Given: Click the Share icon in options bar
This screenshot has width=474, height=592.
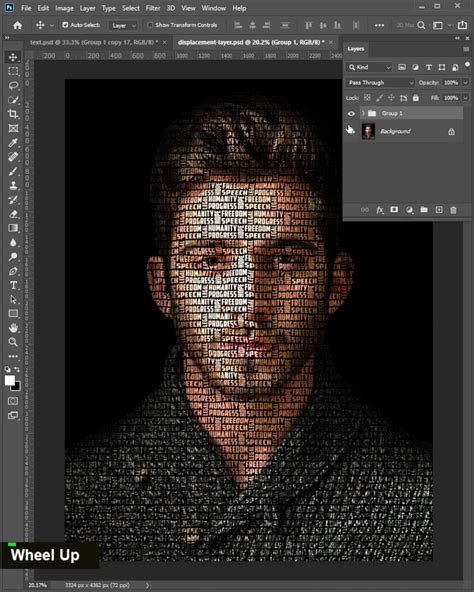Looking at the screenshot, I should (462, 25).
